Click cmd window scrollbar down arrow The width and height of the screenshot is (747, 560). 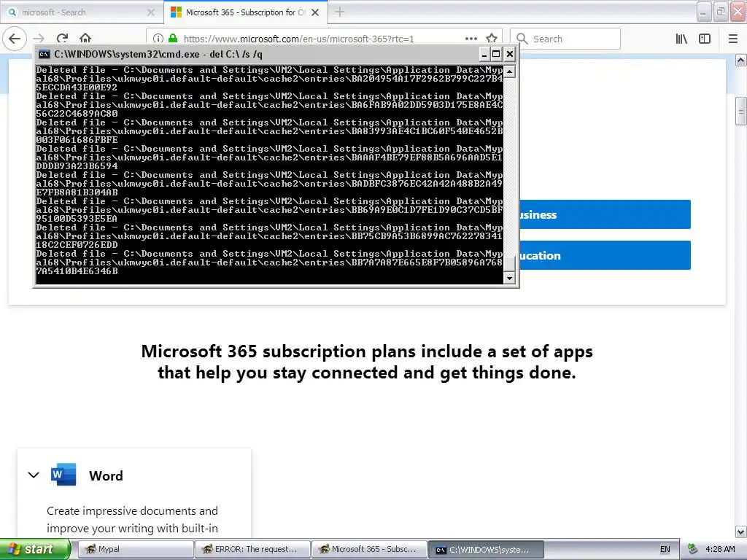pyautogui.click(x=509, y=278)
